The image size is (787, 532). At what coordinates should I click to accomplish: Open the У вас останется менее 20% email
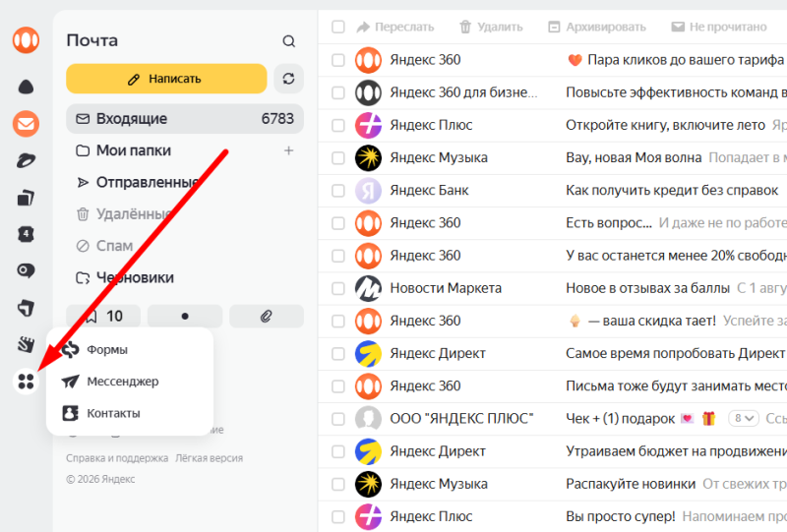tap(552, 256)
